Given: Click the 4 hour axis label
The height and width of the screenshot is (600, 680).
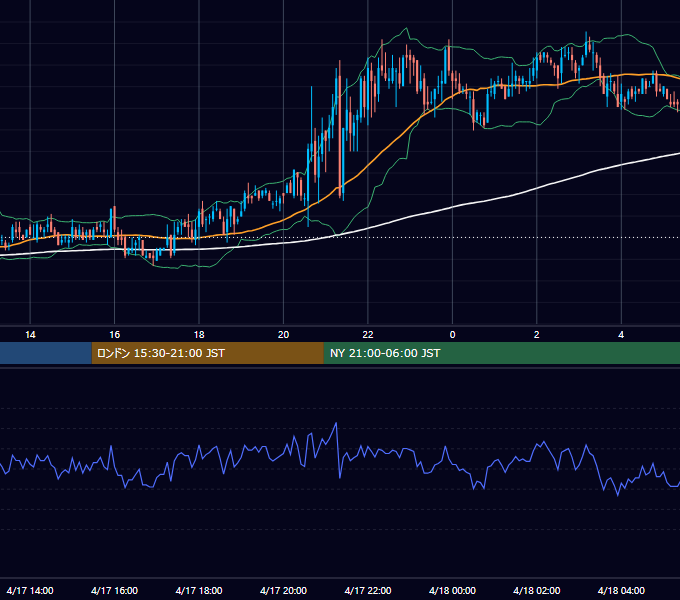Looking at the screenshot, I should [x=621, y=335].
